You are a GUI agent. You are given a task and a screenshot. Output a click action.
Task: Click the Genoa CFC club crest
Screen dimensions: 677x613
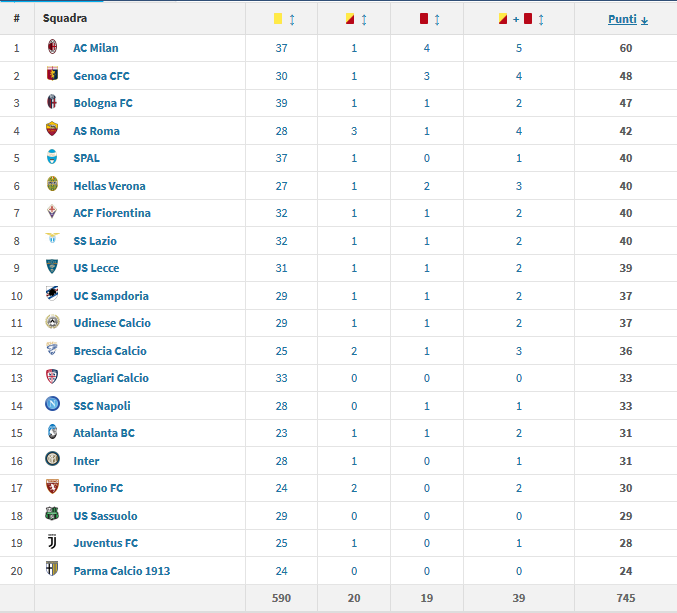52,74
